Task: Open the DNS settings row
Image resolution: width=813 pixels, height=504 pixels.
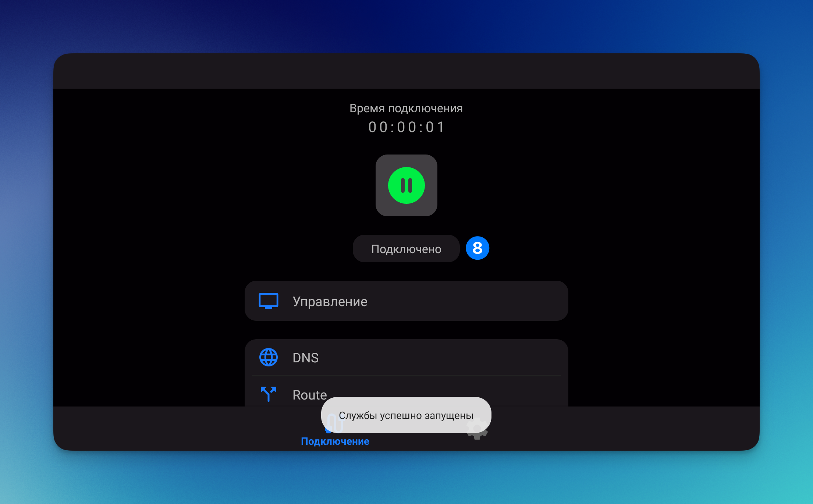Action: [441, 357]
